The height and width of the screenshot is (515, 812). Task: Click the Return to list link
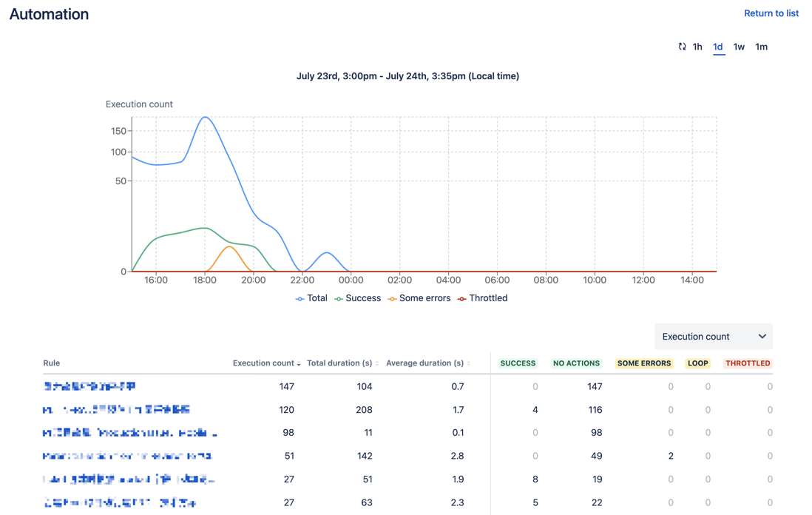point(771,13)
